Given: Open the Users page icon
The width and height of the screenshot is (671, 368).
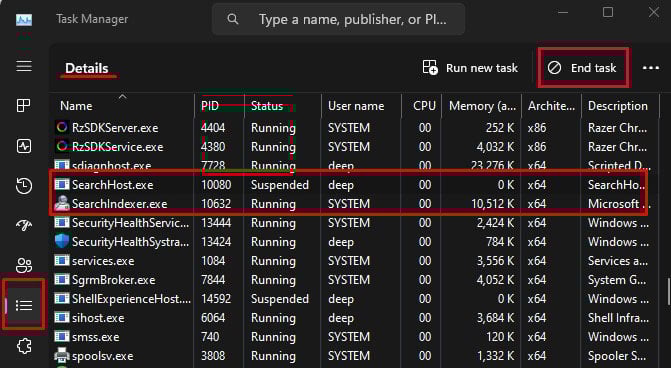Looking at the screenshot, I should 24,265.
